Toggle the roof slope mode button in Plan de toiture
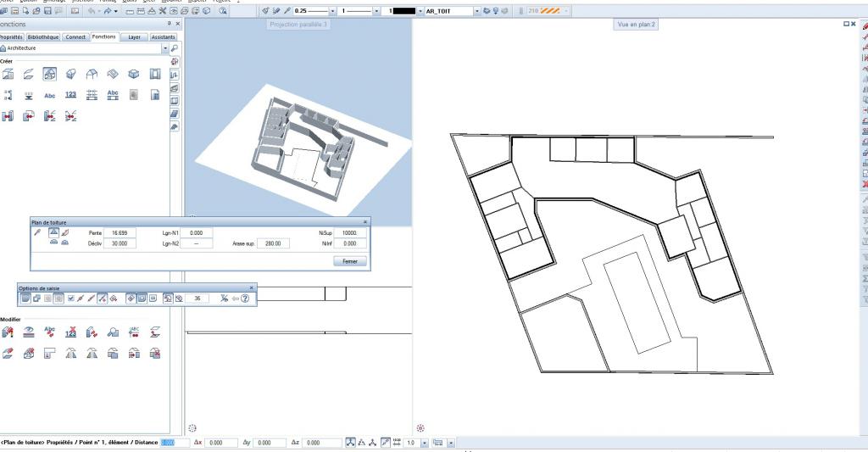The width and height of the screenshot is (868, 452). (x=53, y=232)
